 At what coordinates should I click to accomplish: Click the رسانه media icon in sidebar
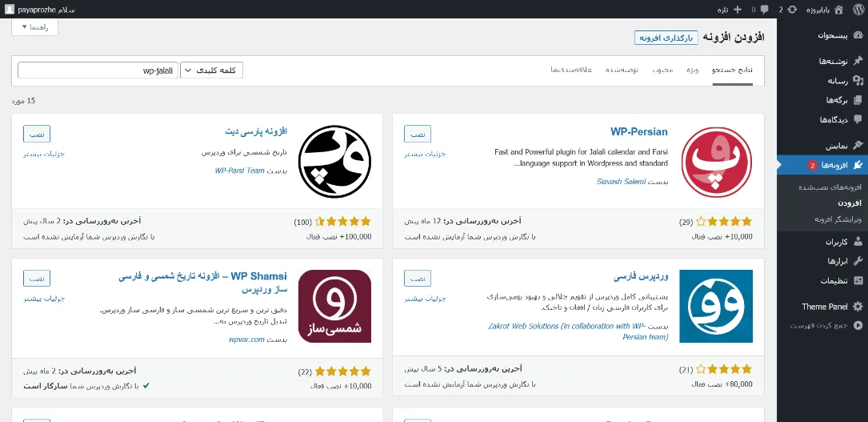point(858,81)
